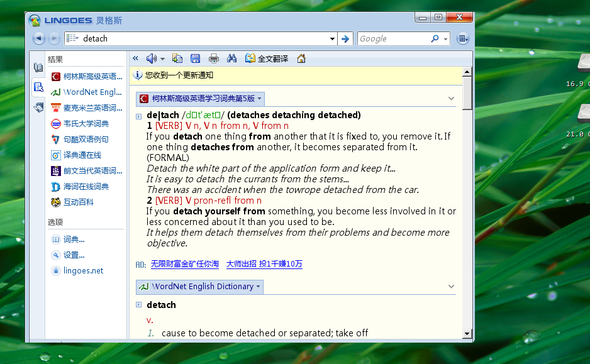Click the copy content icon

click(x=177, y=58)
